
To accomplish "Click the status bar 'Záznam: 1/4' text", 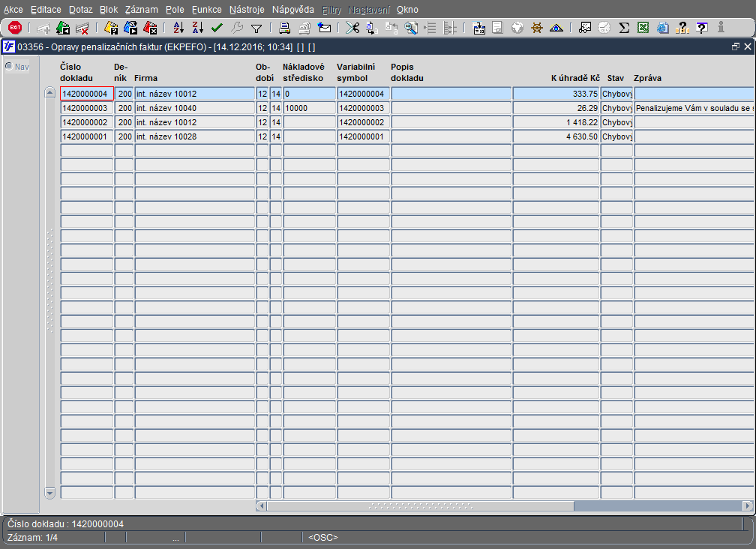I will point(33,537).
